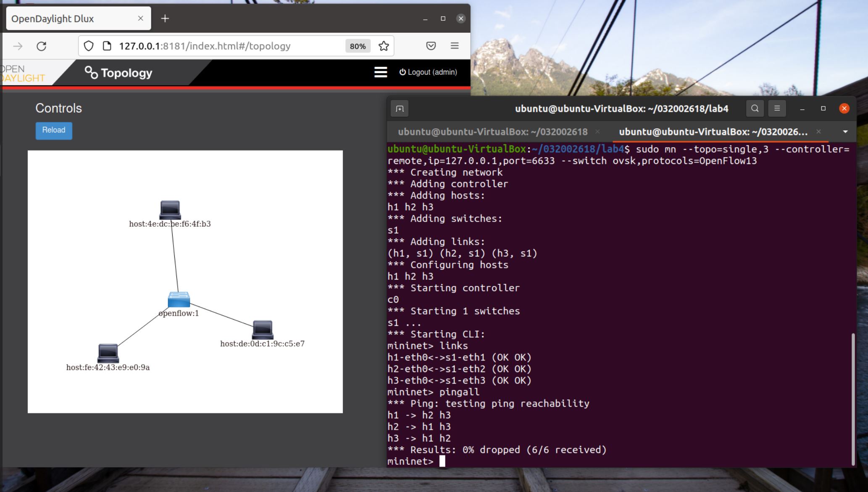
Task: Select host 4e:dc:be:f6:4f:b3 computer icon
Action: coord(170,209)
